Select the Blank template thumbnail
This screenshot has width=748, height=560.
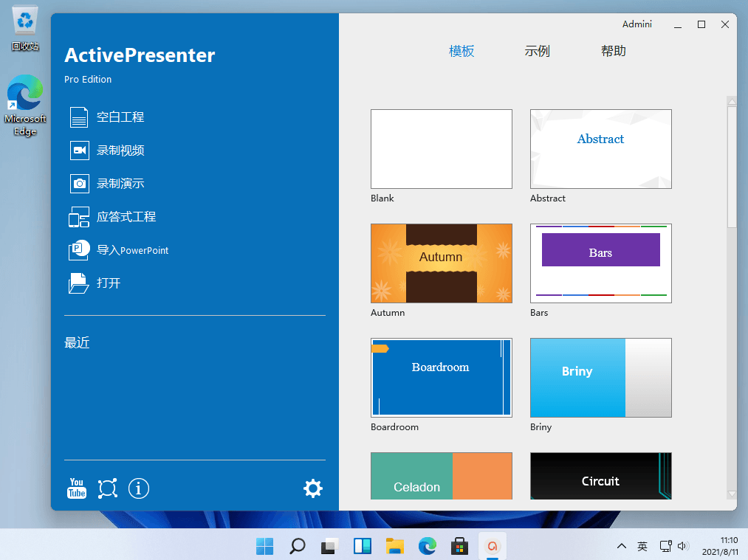pyautogui.click(x=442, y=149)
